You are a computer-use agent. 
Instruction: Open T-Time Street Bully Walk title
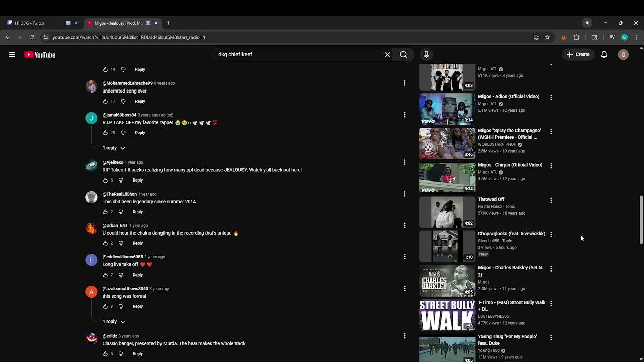click(x=512, y=306)
